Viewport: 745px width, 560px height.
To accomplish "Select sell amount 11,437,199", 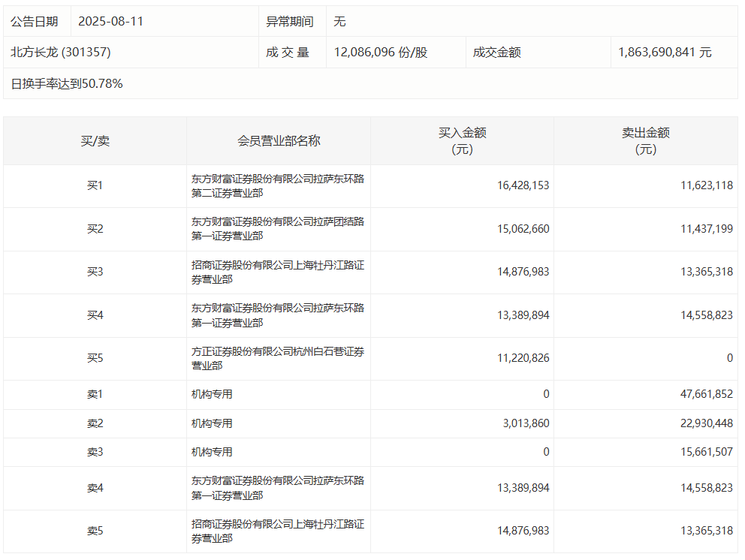I will [x=707, y=229].
